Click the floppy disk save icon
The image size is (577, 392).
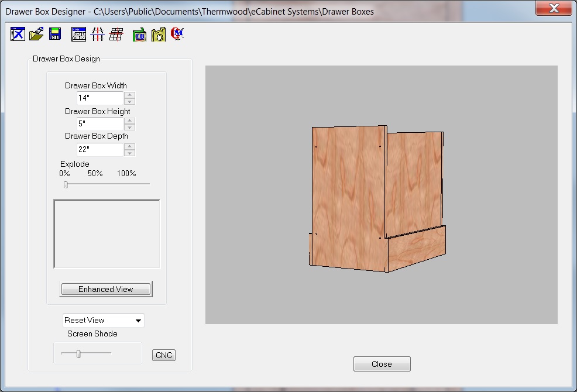(x=55, y=35)
